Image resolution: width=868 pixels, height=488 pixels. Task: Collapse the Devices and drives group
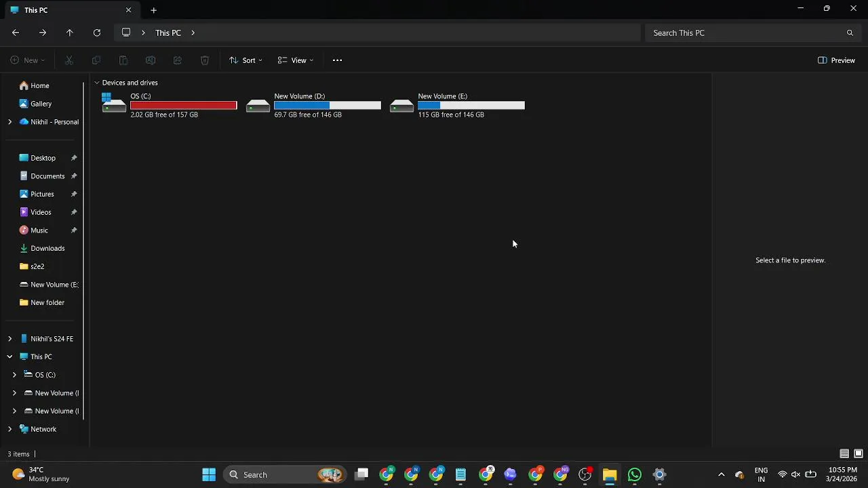pyautogui.click(x=96, y=83)
